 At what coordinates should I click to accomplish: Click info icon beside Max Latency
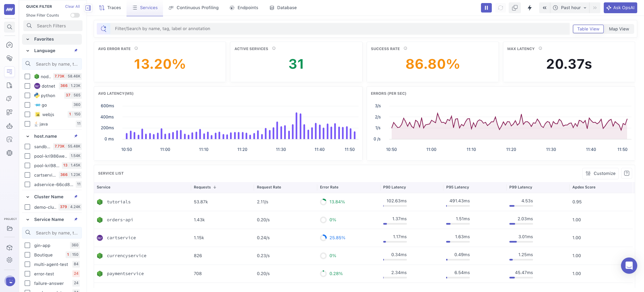point(540,48)
